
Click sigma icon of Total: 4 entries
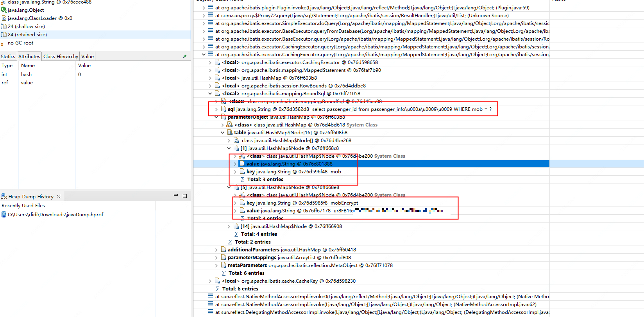tap(236, 234)
